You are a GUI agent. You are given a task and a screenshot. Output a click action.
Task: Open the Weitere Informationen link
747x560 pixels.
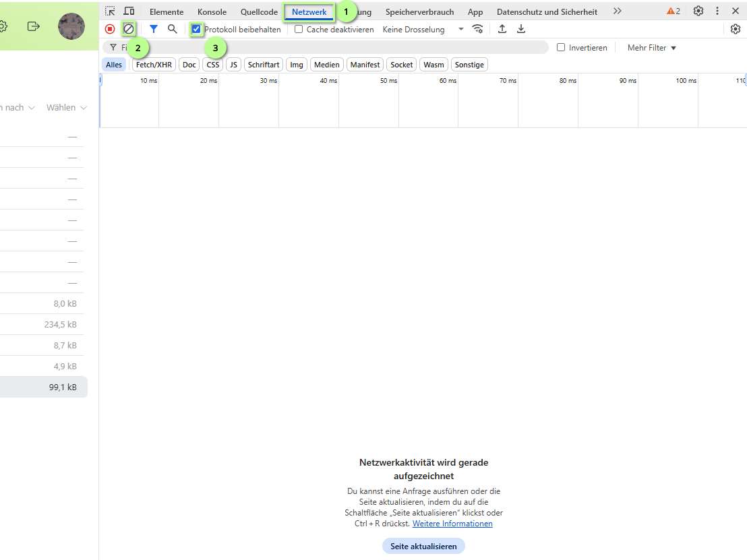(x=452, y=524)
